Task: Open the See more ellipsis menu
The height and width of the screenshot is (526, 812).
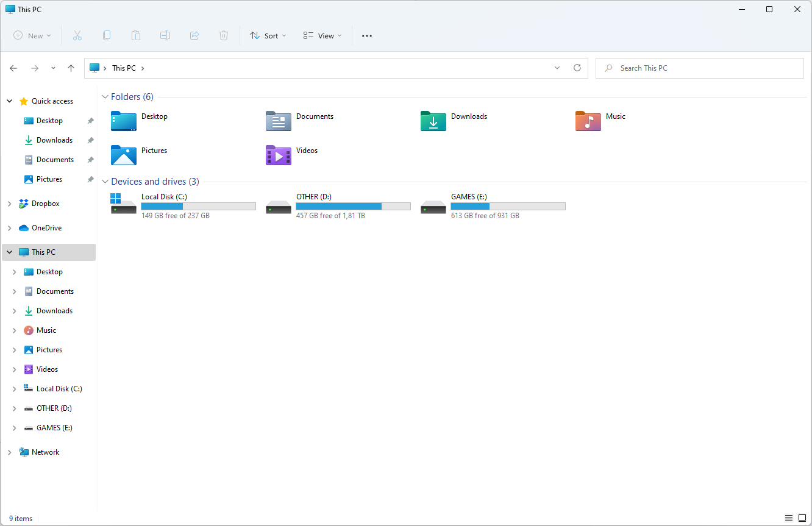Action: pos(366,35)
